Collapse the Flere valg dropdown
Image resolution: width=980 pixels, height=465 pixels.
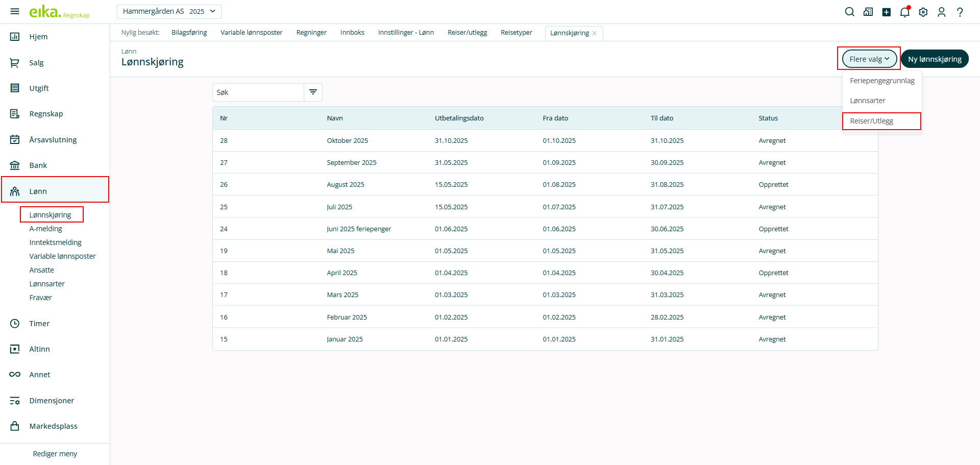click(x=869, y=59)
